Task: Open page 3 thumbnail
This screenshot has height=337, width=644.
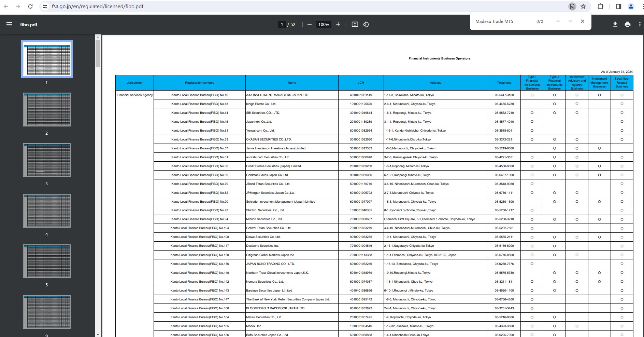Action: pos(47,160)
